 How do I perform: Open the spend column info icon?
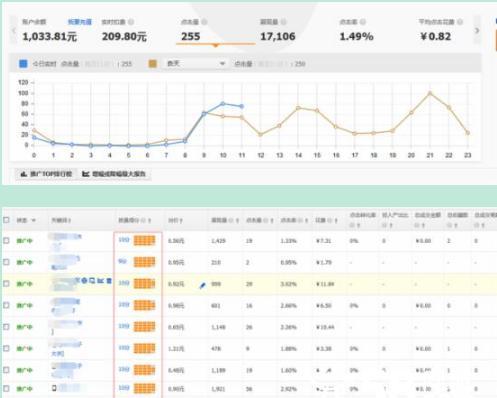pyautogui.click(x=330, y=220)
